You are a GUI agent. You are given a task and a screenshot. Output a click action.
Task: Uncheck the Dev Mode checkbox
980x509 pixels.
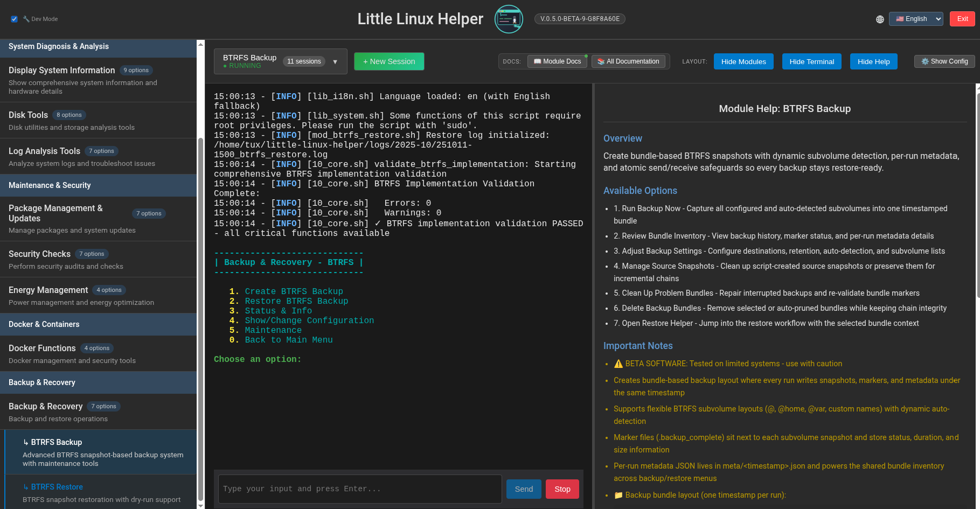(14, 19)
